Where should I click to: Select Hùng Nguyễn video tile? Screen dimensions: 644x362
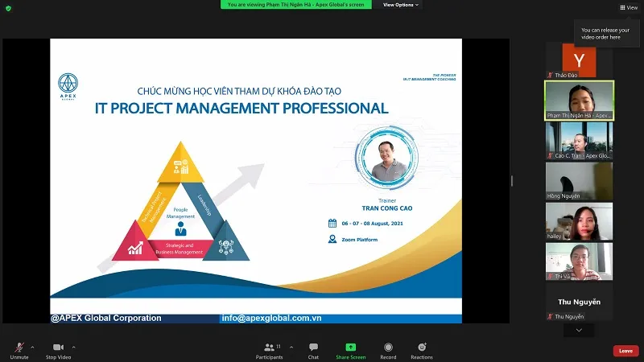[x=579, y=181]
